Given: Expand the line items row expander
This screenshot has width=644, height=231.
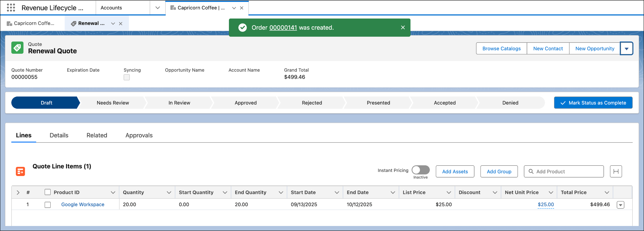Looking at the screenshot, I should tap(18, 192).
